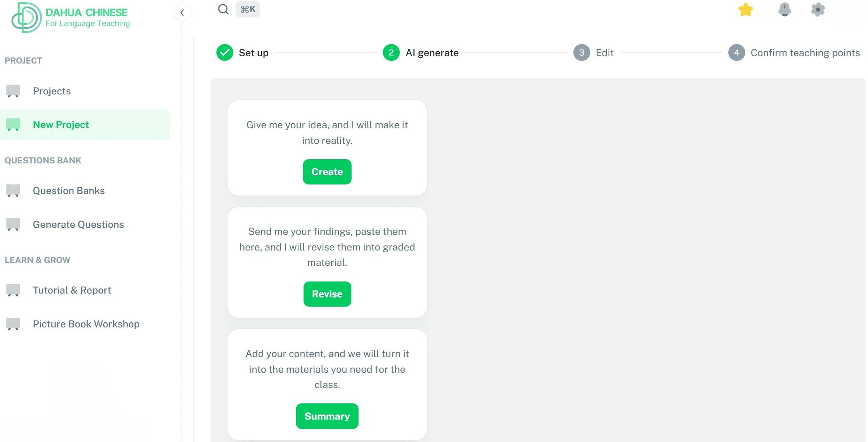
Task: Open notifications bell icon
Action: click(784, 9)
